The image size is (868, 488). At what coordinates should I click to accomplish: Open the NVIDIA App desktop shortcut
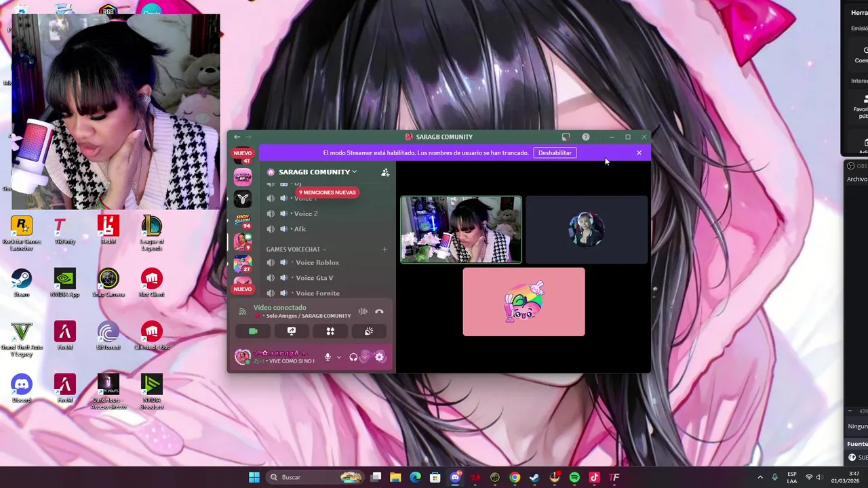point(65,283)
